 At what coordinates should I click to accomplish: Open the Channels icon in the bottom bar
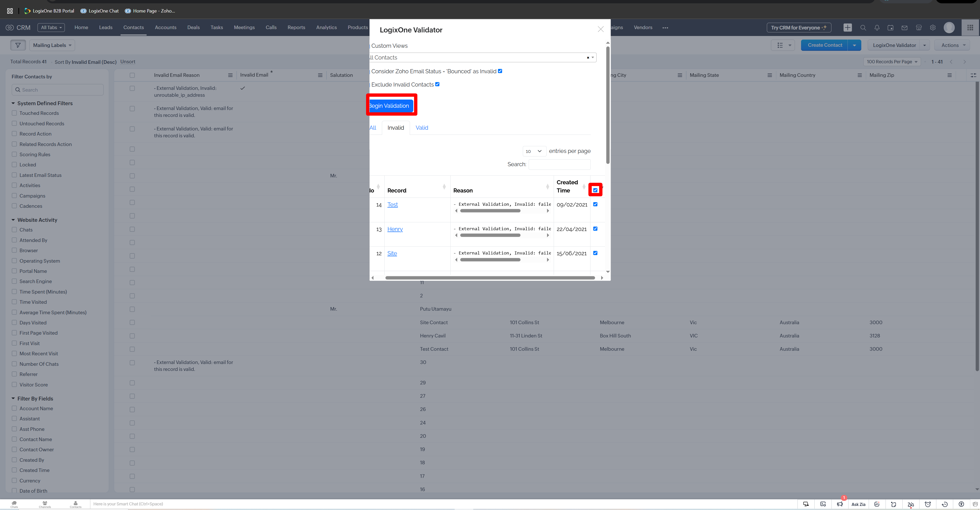[x=44, y=504]
